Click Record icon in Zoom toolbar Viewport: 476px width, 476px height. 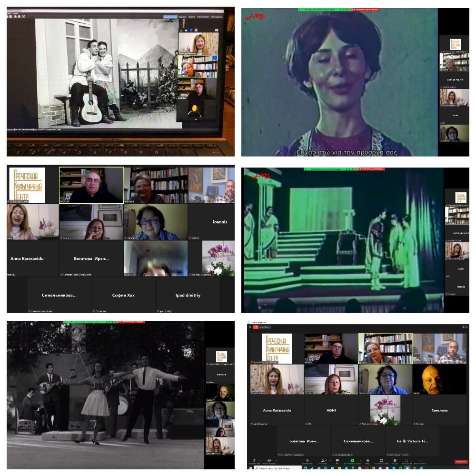(x=367, y=460)
